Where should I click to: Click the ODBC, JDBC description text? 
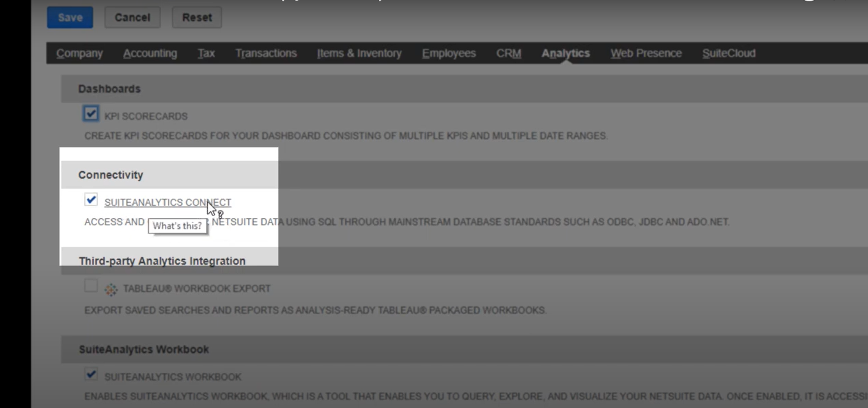coord(407,222)
